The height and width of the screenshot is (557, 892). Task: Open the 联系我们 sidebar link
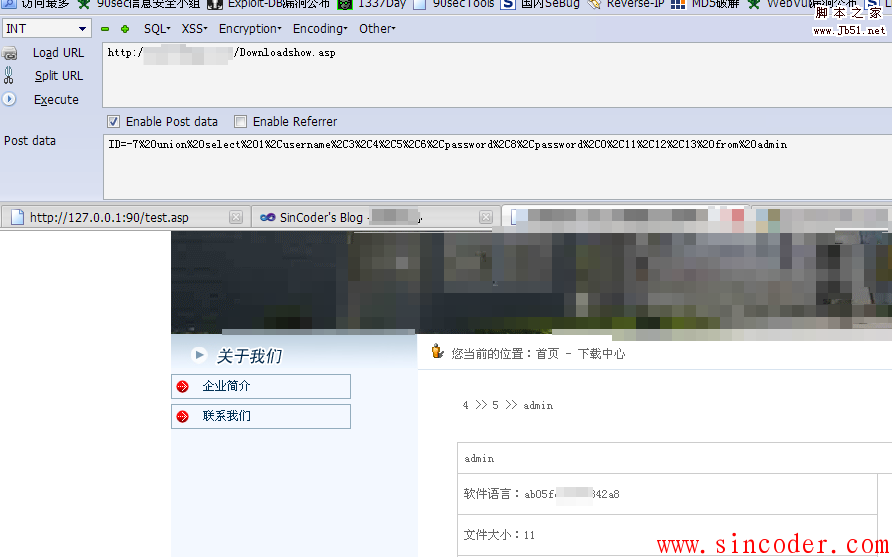261,416
